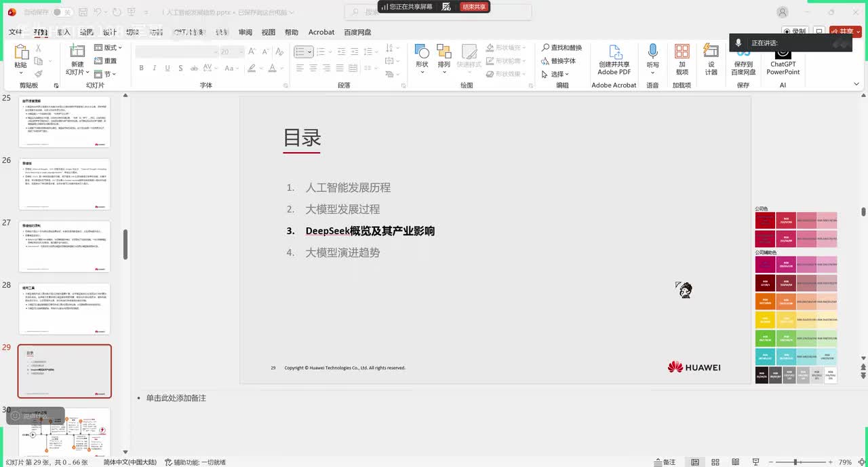Click agenda item DeepSeek概览及其产业影响
The width and height of the screenshot is (868, 467).
click(370, 231)
